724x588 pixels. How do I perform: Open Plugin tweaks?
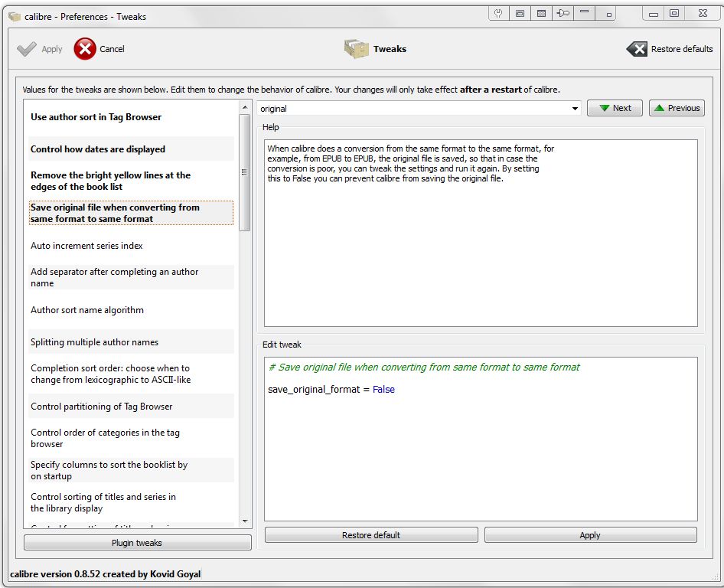click(x=138, y=542)
